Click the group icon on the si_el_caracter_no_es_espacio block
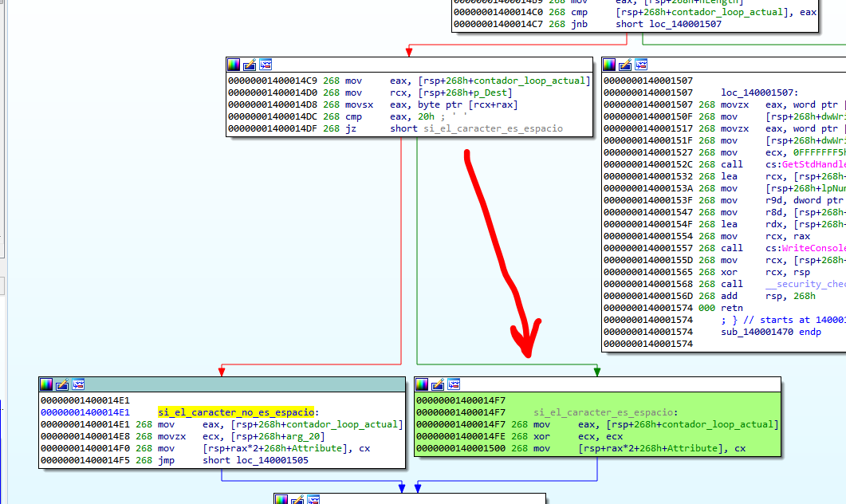Image resolution: width=846 pixels, height=504 pixels. pos(78,384)
